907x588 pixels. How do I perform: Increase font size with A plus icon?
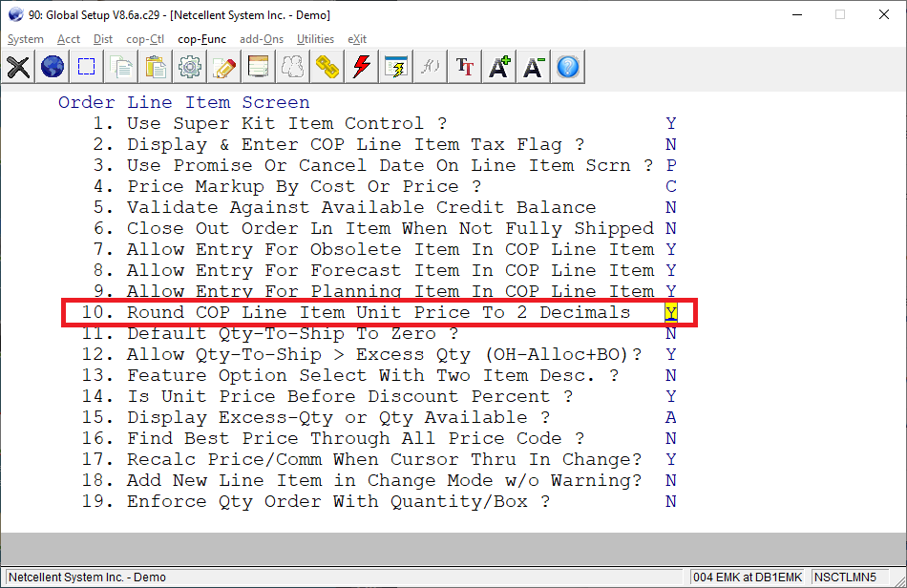(499, 67)
